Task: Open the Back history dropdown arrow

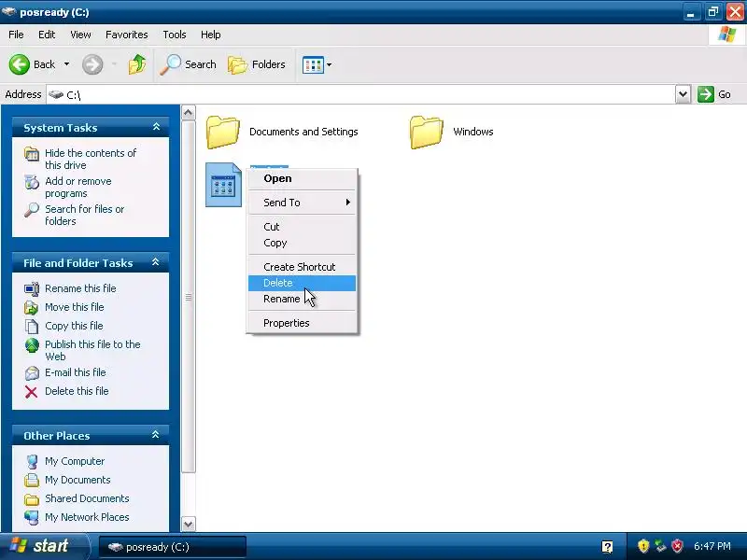Action: [x=66, y=64]
